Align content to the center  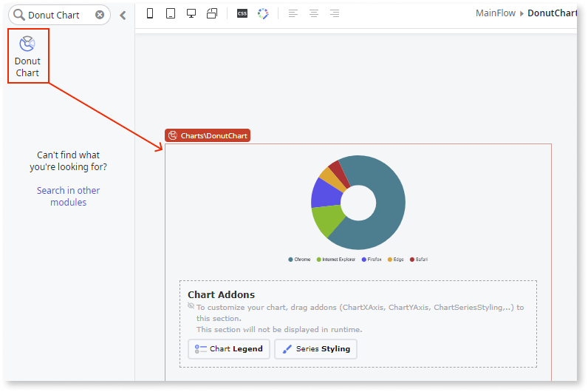tap(314, 14)
